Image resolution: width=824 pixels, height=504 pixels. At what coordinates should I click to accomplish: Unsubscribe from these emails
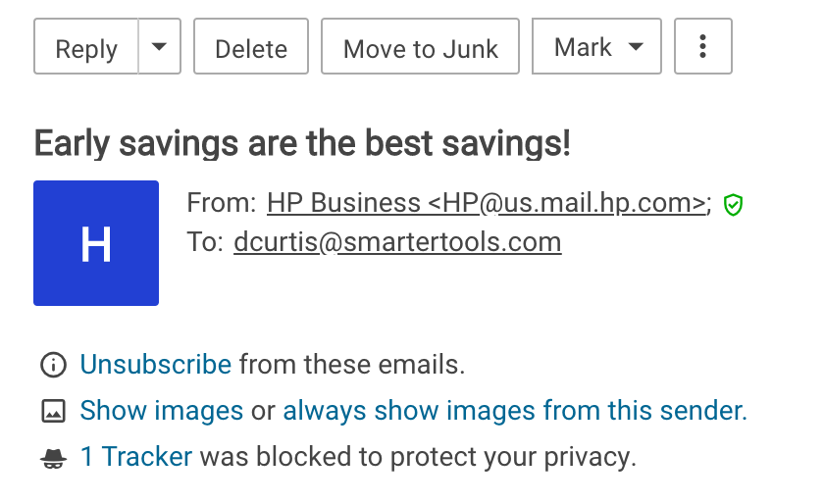pos(155,365)
